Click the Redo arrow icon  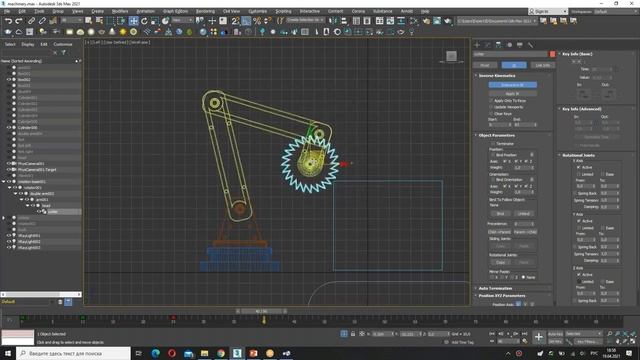click(x=19, y=20)
